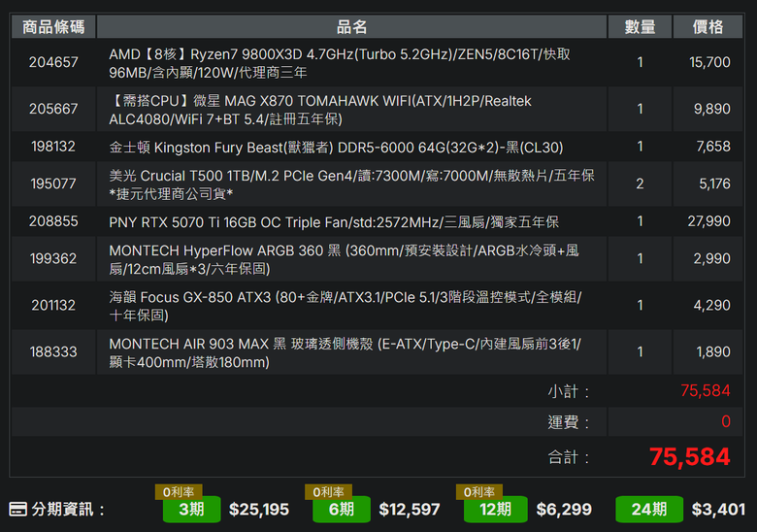Click the price 2,990
The height and width of the screenshot is (532, 757).
pos(712,259)
